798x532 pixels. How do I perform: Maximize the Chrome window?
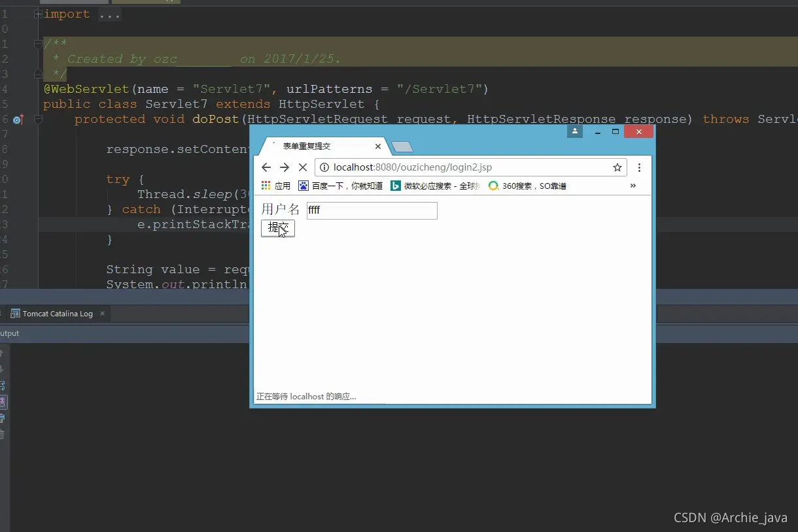[x=615, y=131]
